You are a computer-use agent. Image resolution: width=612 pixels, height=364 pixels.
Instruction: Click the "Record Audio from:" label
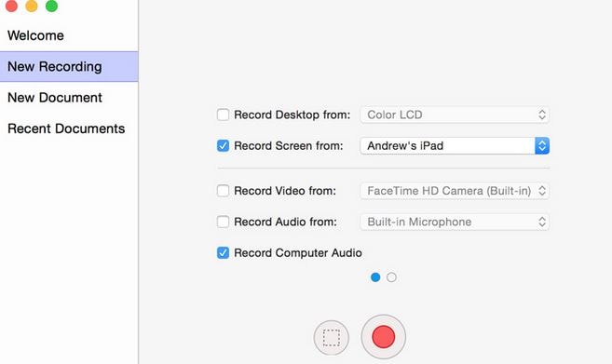pyautogui.click(x=285, y=222)
